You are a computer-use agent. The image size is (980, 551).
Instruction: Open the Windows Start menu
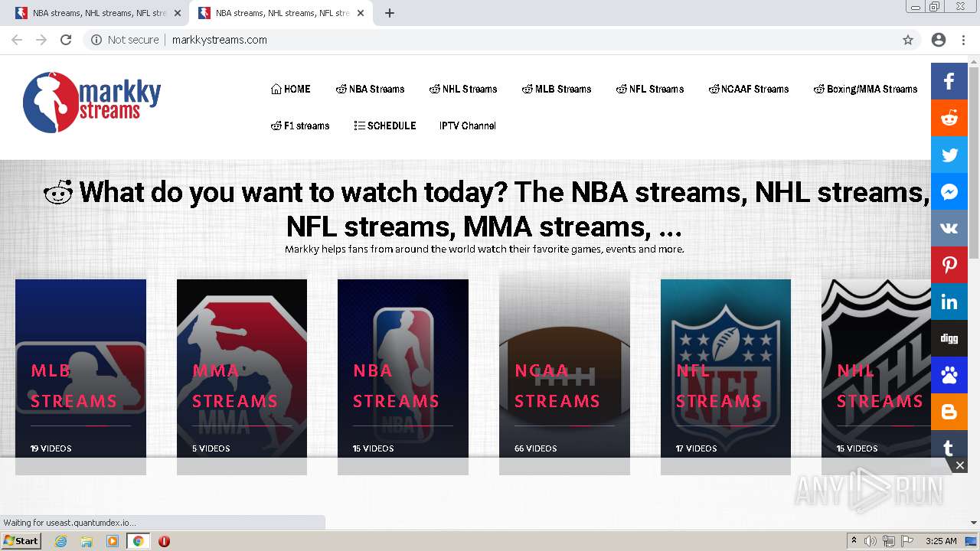point(21,541)
